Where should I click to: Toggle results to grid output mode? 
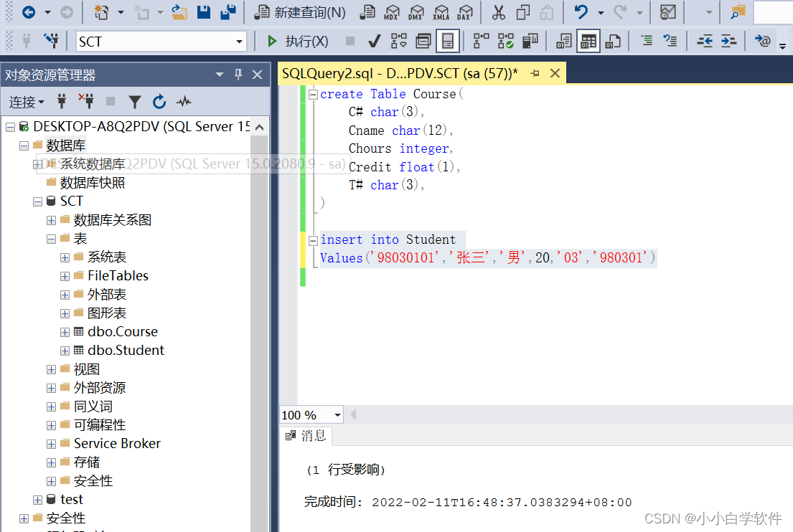click(x=588, y=42)
